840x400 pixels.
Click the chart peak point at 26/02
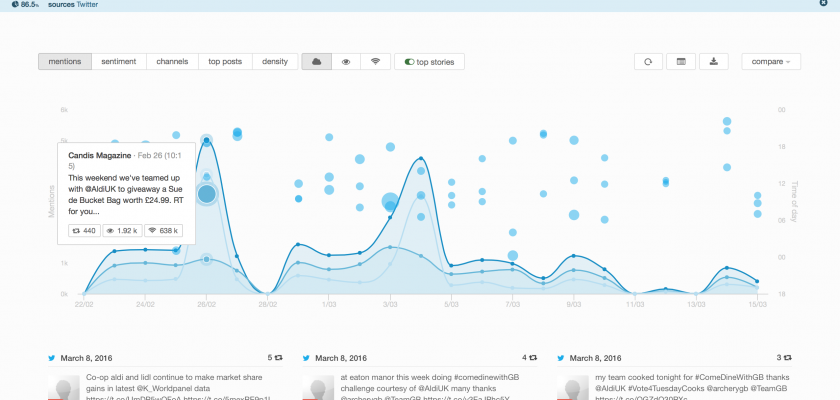(206, 141)
